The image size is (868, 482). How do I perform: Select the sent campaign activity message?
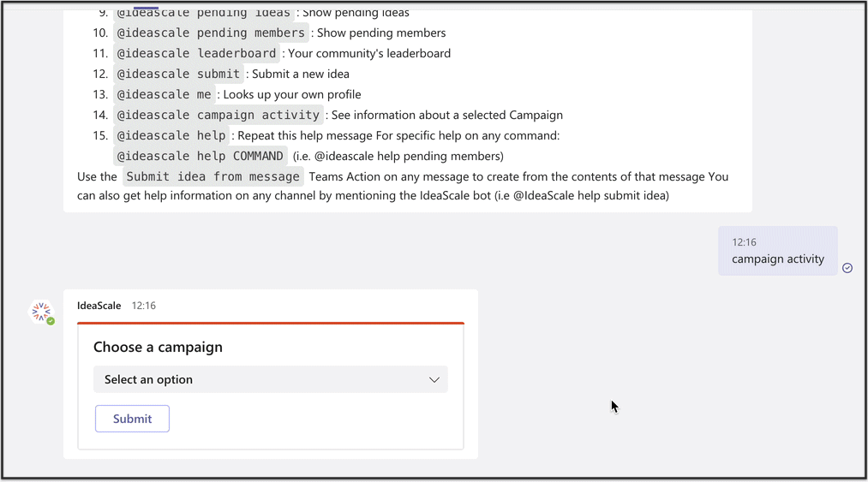point(778,251)
